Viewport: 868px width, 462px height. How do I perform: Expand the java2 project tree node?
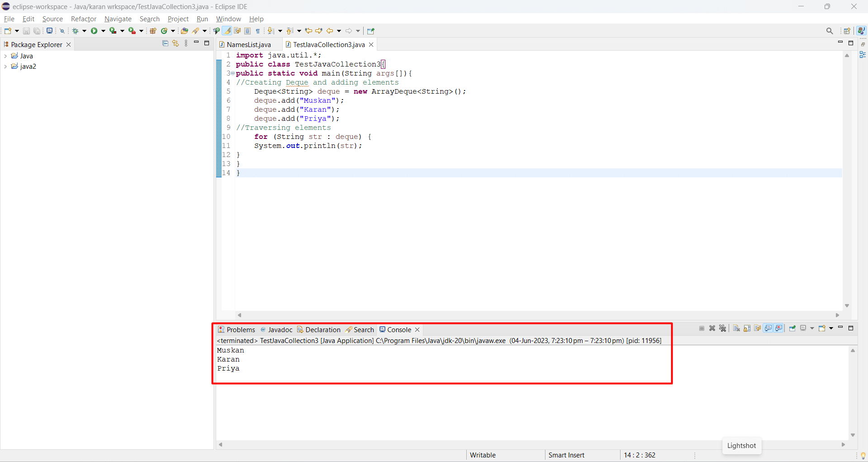click(5, 67)
